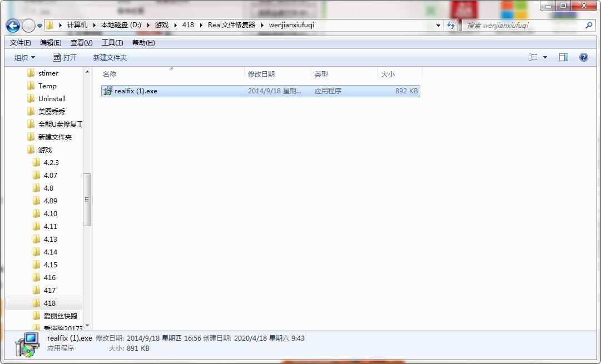Click the search wenjianxiufuqi input box
This screenshot has width=601, height=364.
click(x=523, y=26)
